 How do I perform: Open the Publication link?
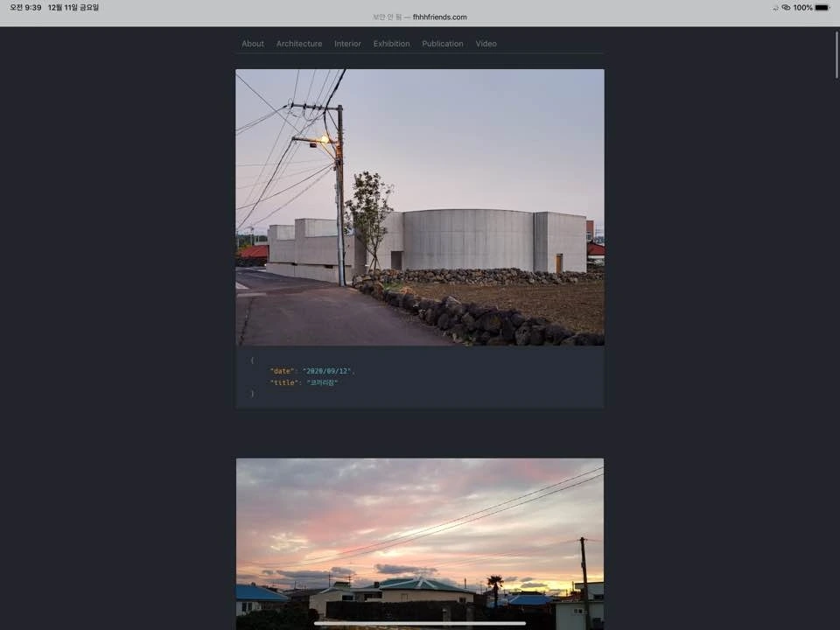tap(443, 44)
